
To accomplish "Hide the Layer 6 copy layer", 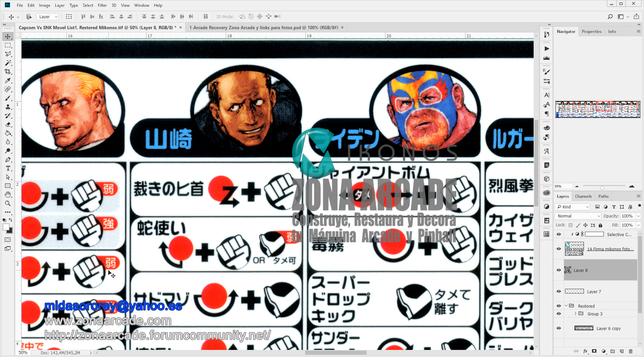I will (x=559, y=328).
